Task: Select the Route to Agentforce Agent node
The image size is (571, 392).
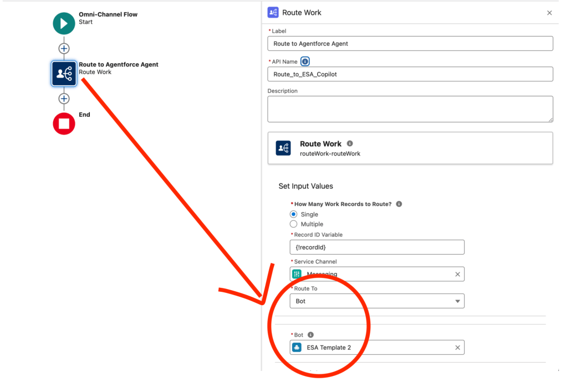Action: [64, 74]
